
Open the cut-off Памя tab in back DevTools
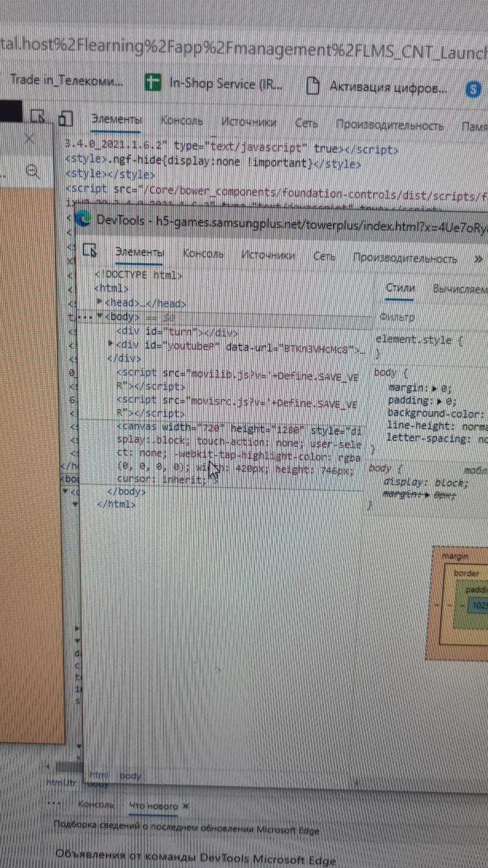474,127
